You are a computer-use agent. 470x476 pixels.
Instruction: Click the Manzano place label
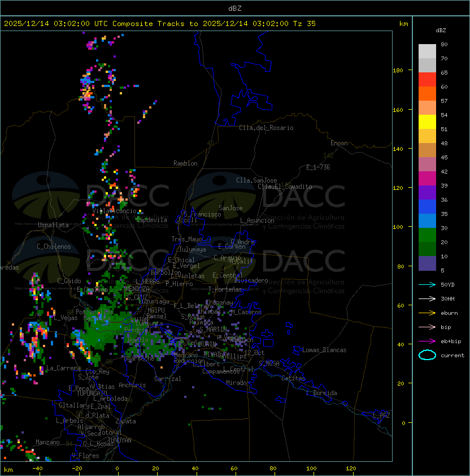coord(47,442)
